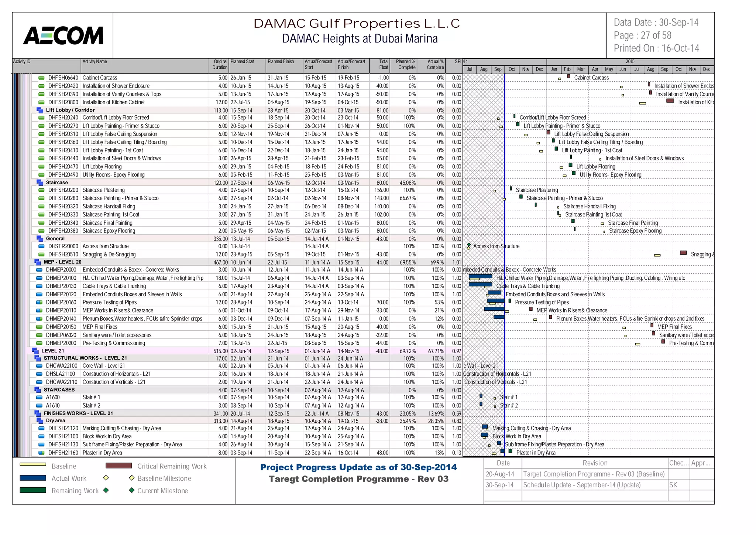Image resolution: width=756 pixels, height=535 pixels.
Task: Click the Activity ID column header
Action: 47,66
